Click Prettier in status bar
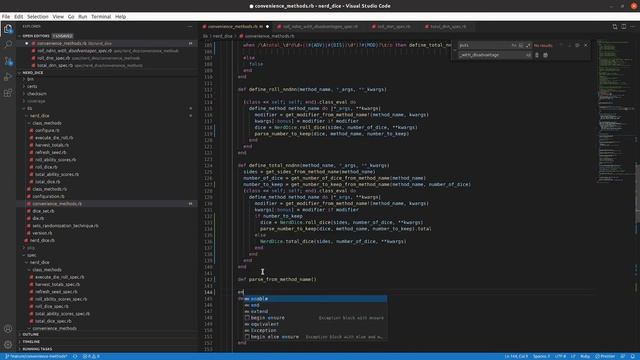The image size is (640, 360). pos(605,356)
